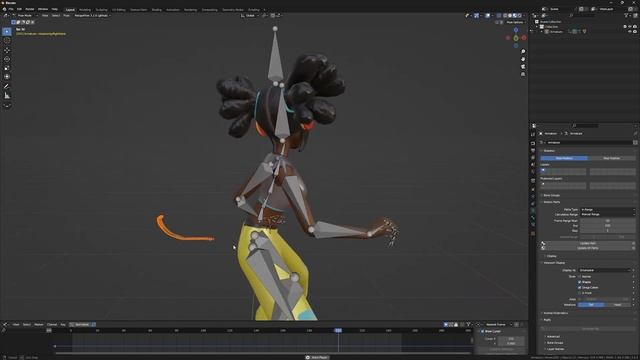Hide the Collection via eye icon

coord(629,27)
